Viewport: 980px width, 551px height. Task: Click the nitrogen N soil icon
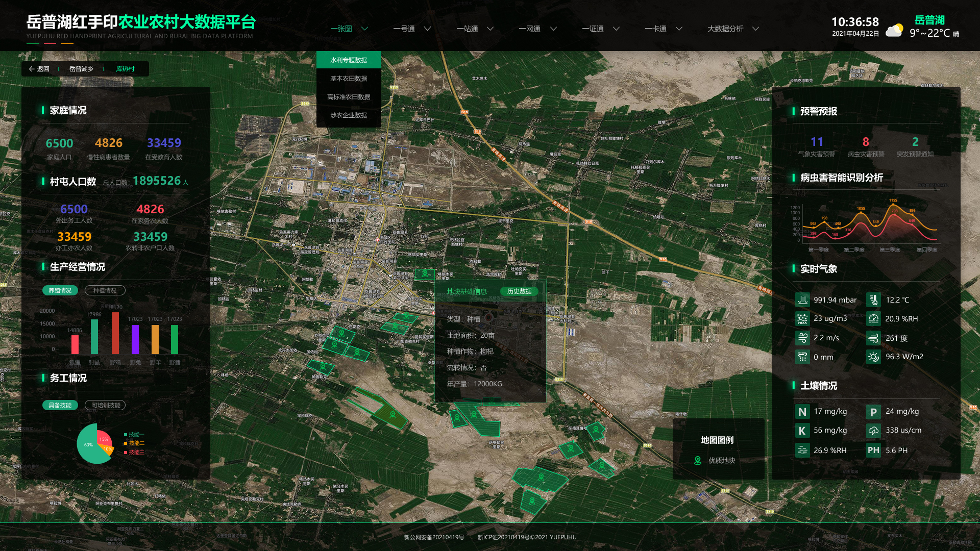point(802,412)
